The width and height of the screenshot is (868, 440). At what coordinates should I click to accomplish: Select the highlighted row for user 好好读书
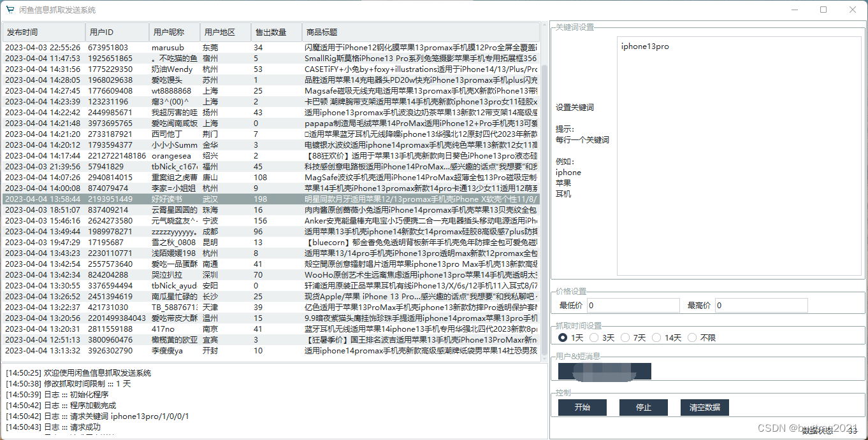pos(271,199)
